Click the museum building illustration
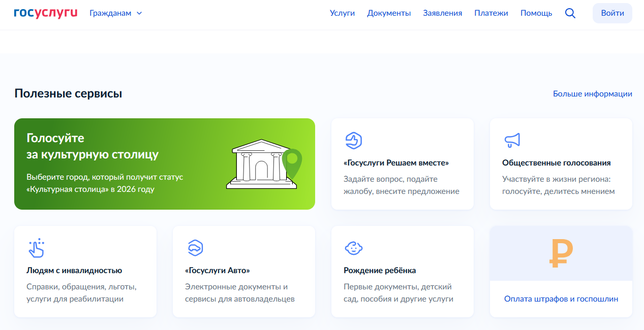The height and width of the screenshot is (330, 644). coord(264,164)
